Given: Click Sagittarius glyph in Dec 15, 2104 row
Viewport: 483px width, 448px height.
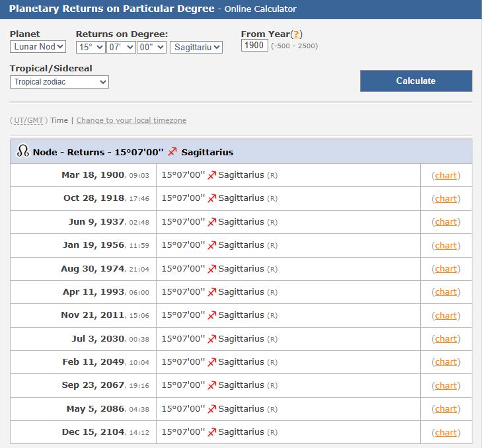Looking at the screenshot, I should [x=212, y=432].
